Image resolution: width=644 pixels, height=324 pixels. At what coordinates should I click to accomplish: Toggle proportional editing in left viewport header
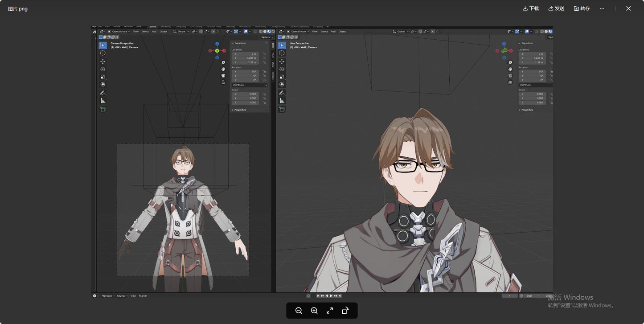(213, 32)
